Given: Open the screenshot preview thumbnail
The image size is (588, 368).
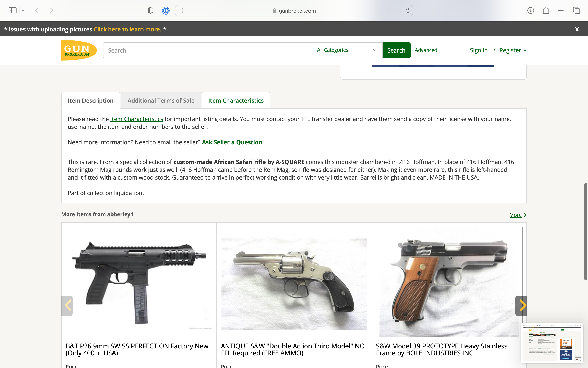Looking at the screenshot, I should tap(552, 343).
